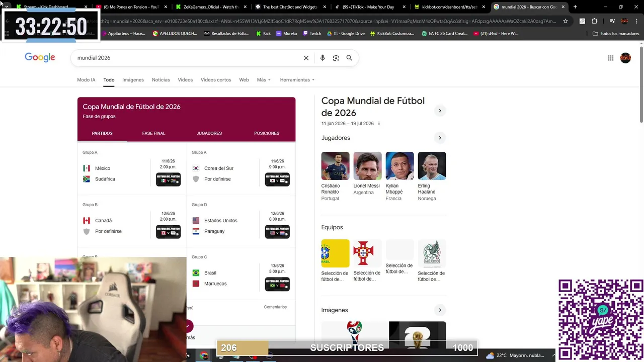Screen dimensions: 644x362
Task: Open the Mexico national team crest card
Action: 432,261
